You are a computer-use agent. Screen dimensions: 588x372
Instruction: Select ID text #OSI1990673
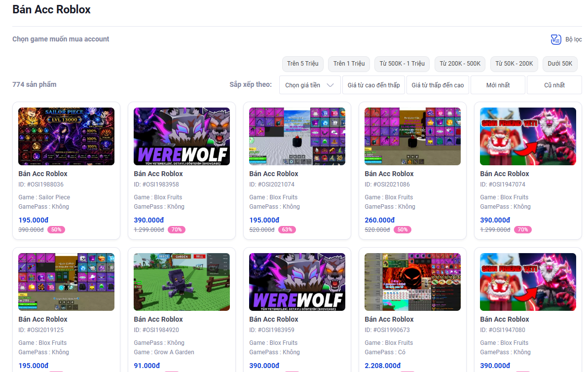click(387, 330)
